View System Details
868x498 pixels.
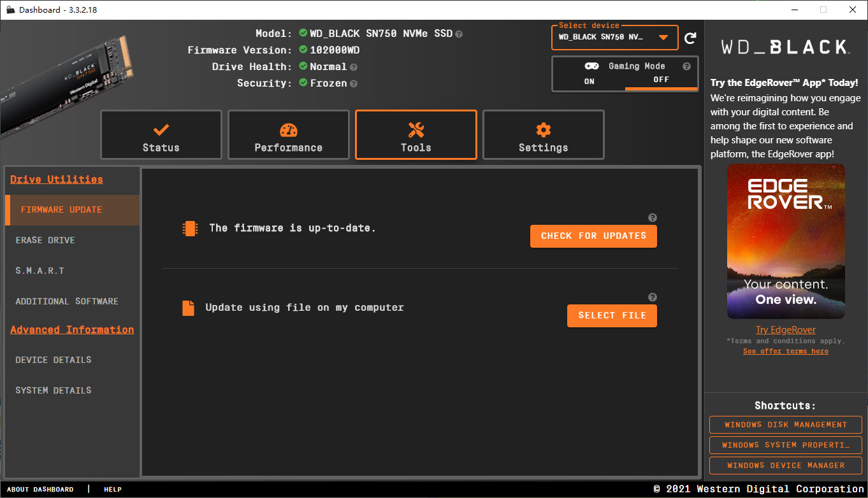coord(72,391)
